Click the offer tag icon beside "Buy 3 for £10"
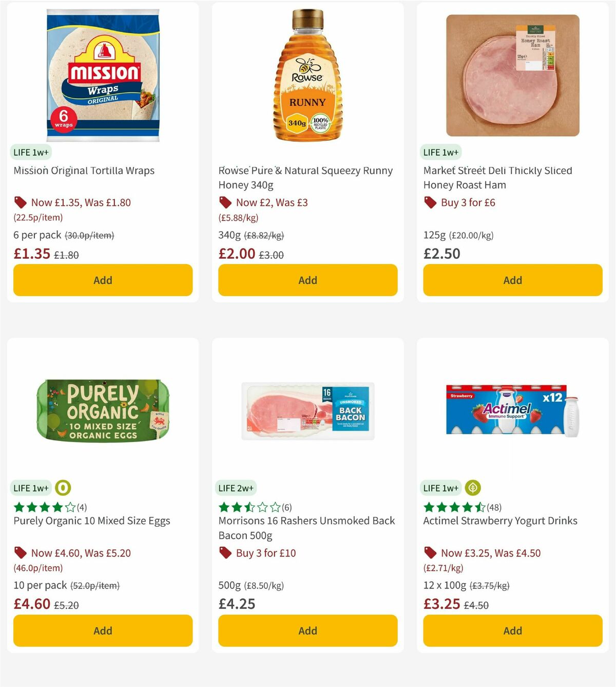 224,553
